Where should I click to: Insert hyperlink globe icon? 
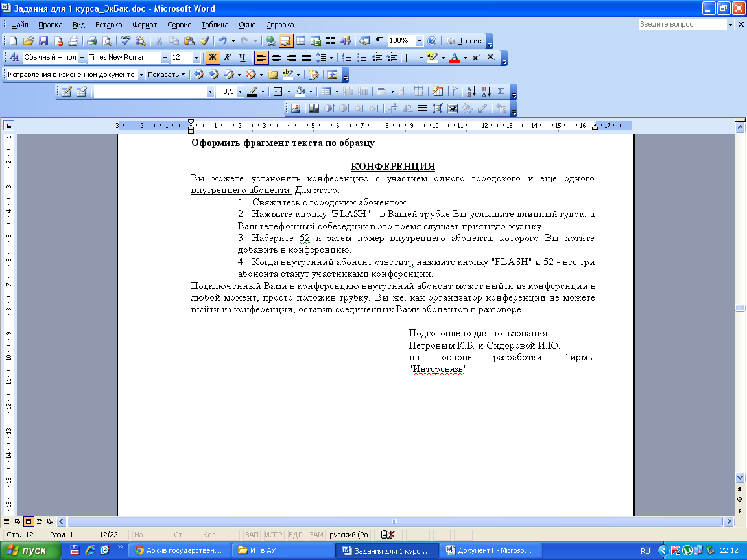pyautogui.click(x=270, y=41)
